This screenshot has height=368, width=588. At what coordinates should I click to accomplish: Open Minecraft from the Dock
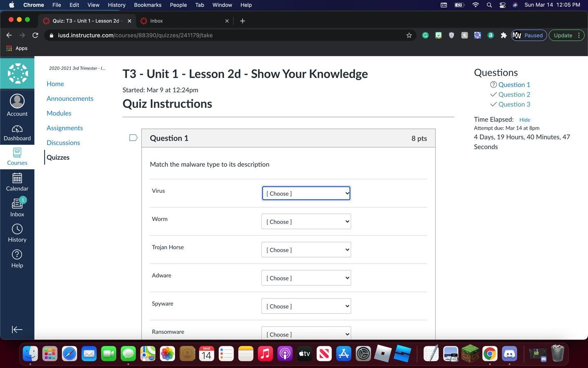470,353
